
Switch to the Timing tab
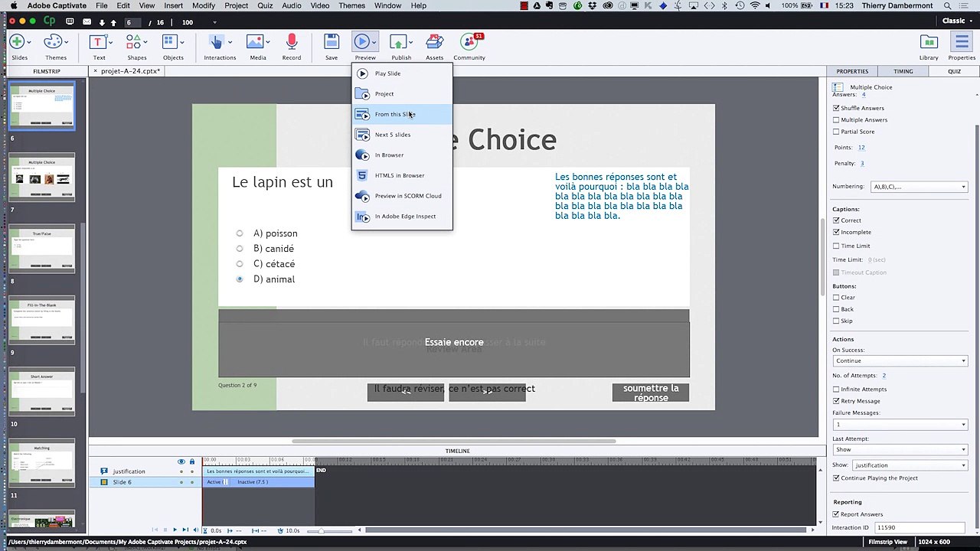(903, 71)
